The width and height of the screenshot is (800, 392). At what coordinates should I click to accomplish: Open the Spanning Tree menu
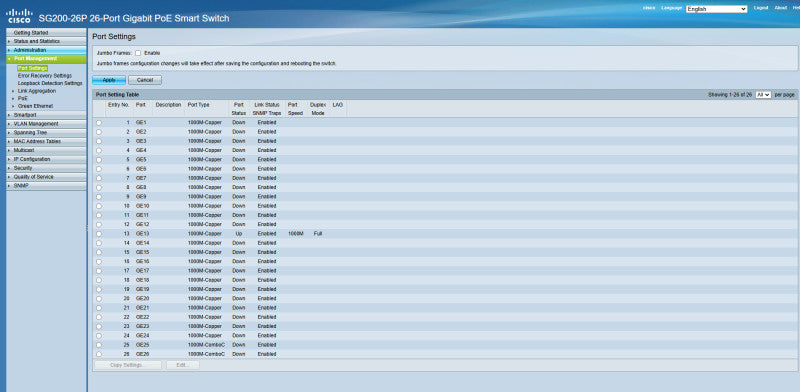(x=46, y=132)
